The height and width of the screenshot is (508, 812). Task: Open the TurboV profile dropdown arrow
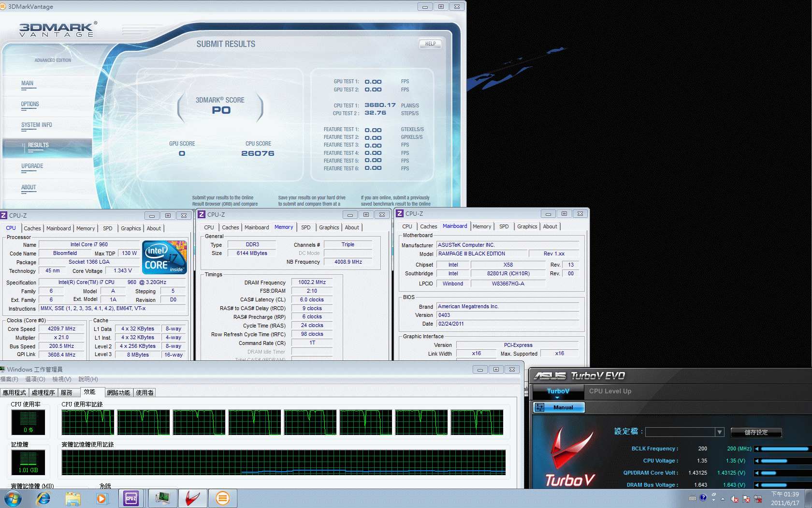click(720, 432)
